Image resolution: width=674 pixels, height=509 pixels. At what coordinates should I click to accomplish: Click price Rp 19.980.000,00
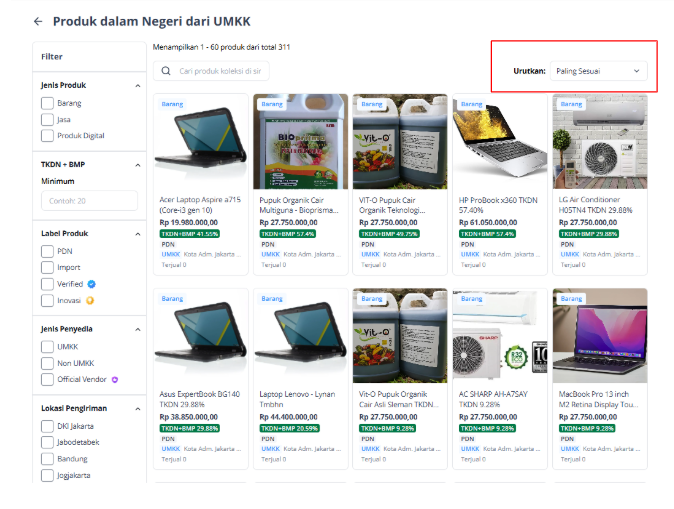click(189, 223)
